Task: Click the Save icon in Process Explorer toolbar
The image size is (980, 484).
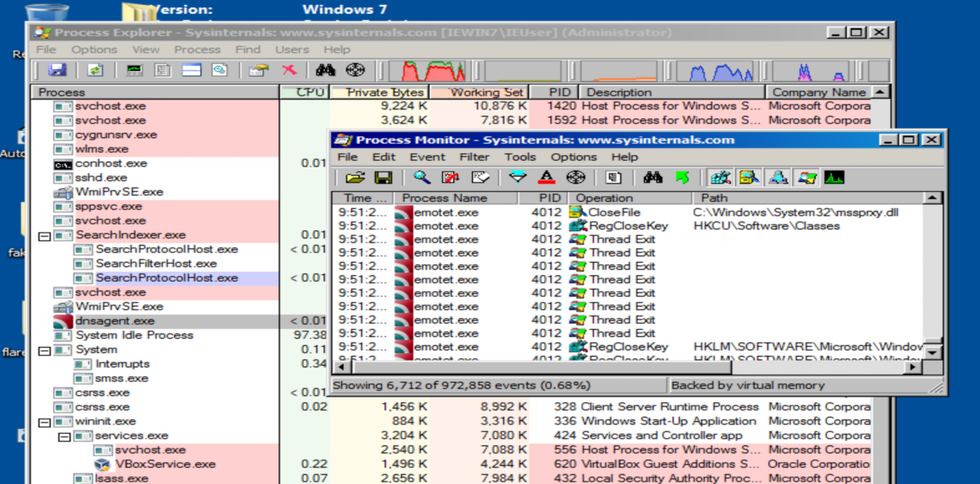Action: tap(57, 70)
